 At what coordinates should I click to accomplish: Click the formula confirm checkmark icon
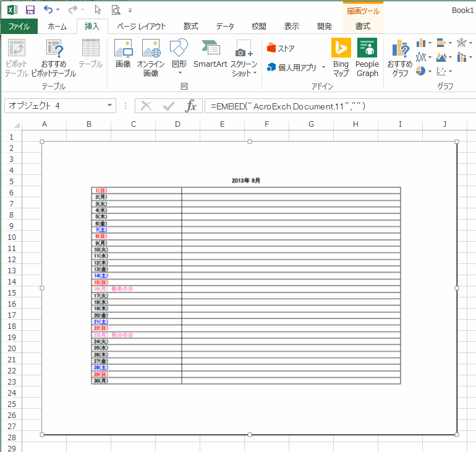click(169, 106)
